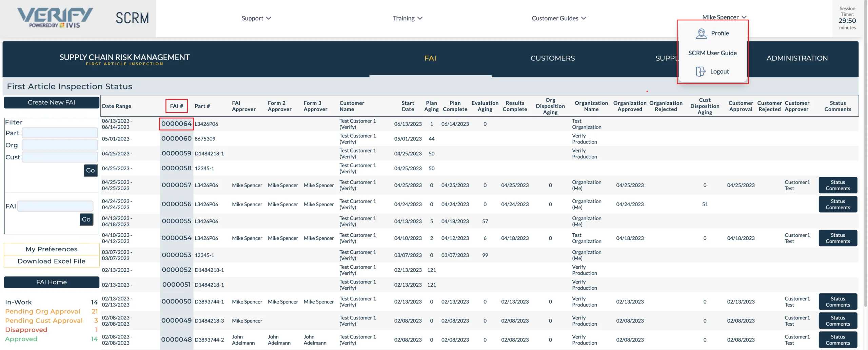Filter by Pending Cust Approval status
868x350 pixels.
click(52, 320)
